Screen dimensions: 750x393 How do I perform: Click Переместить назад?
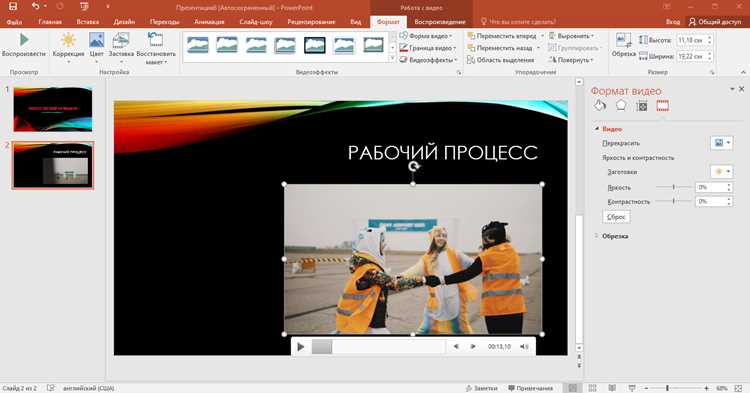pos(499,48)
